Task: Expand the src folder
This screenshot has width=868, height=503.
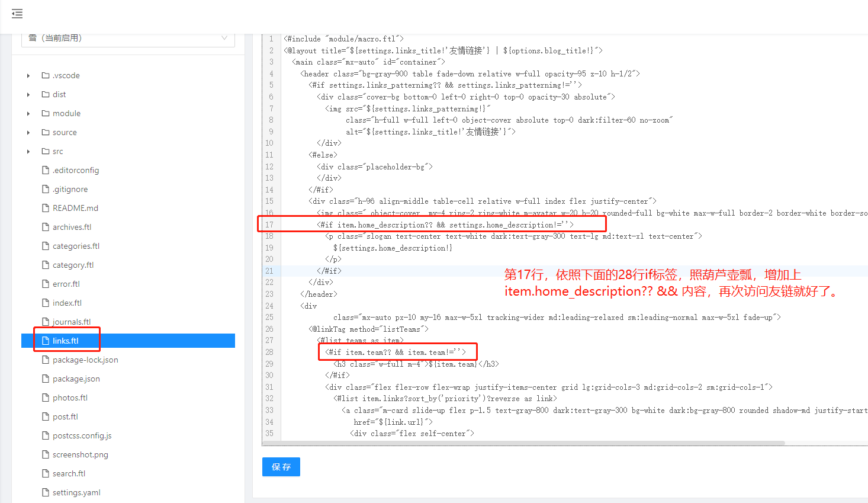Action: point(28,151)
